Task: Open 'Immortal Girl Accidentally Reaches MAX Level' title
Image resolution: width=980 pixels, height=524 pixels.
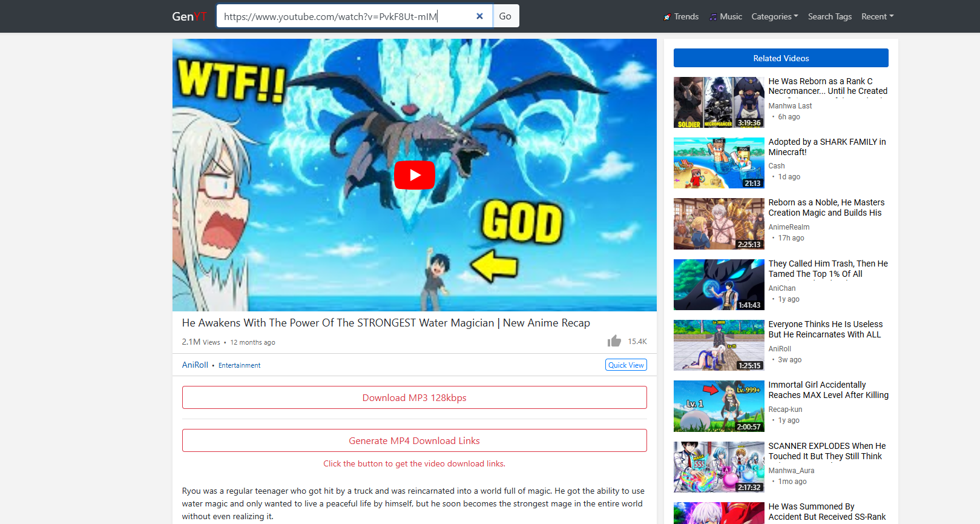Action: [x=829, y=390]
